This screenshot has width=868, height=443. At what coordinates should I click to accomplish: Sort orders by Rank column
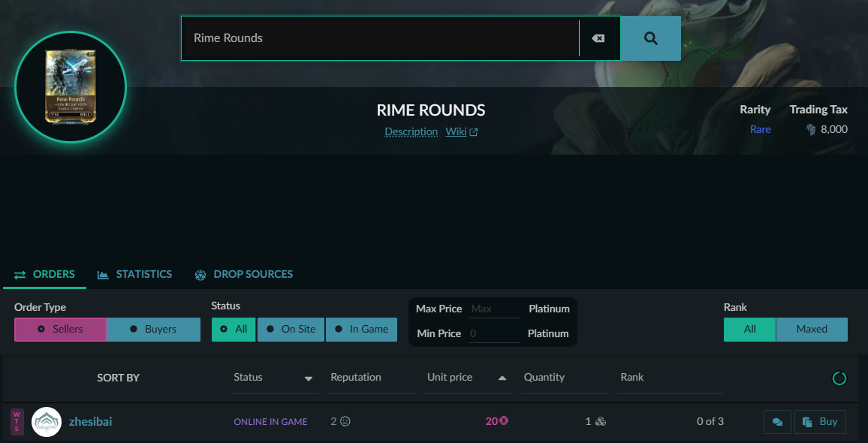click(671, 378)
